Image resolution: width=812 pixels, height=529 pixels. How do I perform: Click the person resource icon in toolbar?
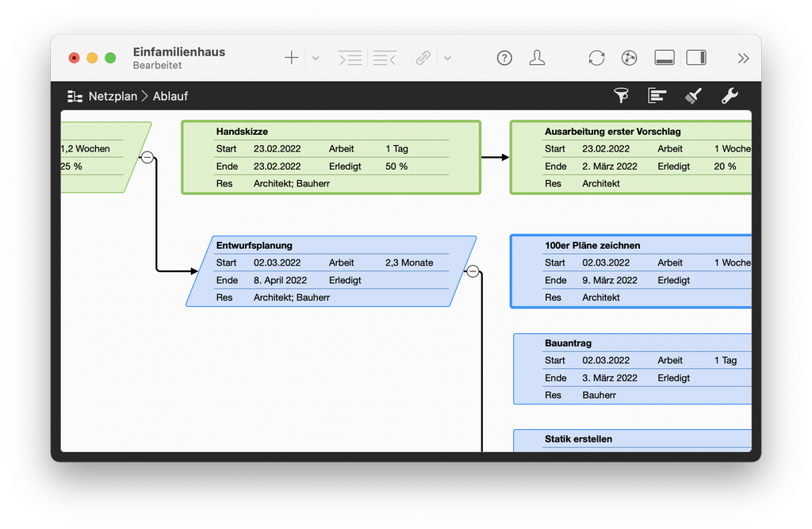pos(537,58)
